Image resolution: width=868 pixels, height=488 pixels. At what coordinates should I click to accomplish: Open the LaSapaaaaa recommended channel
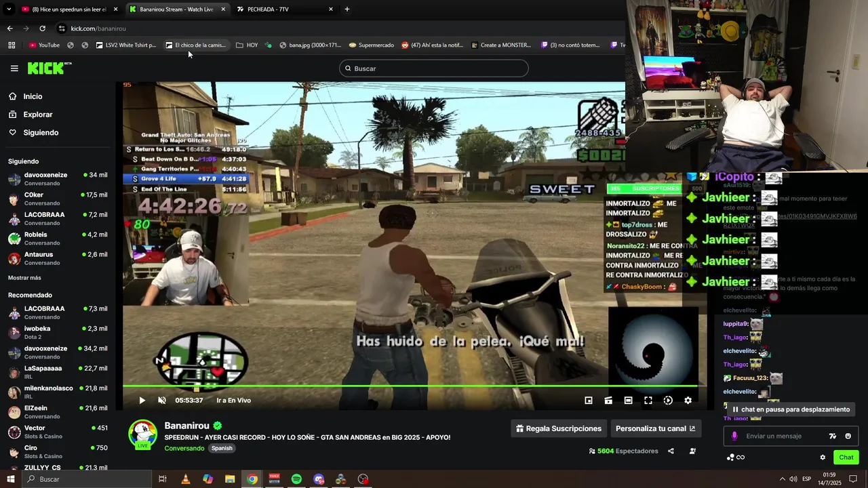[58, 372]
